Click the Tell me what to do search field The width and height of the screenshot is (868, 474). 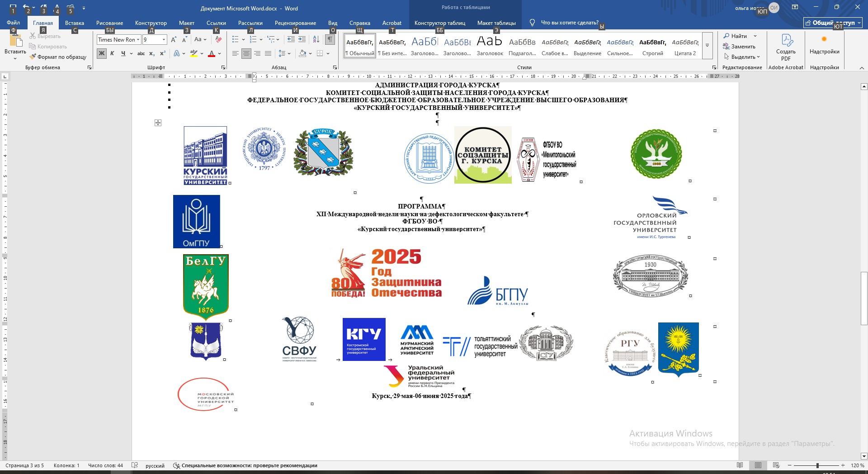point(569,23)
